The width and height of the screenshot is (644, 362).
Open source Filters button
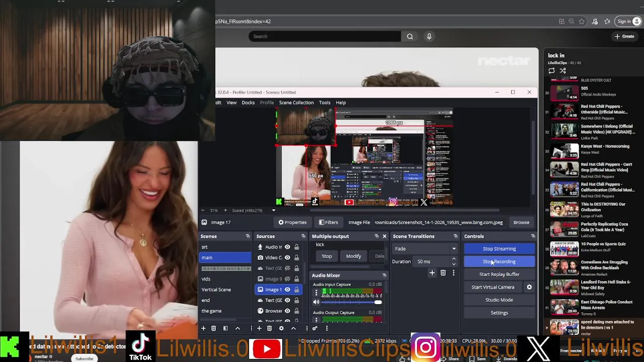[328, 222]
